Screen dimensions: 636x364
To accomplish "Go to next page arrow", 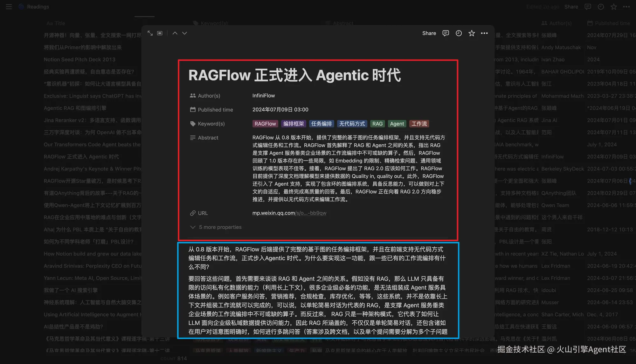I will 184,33.
